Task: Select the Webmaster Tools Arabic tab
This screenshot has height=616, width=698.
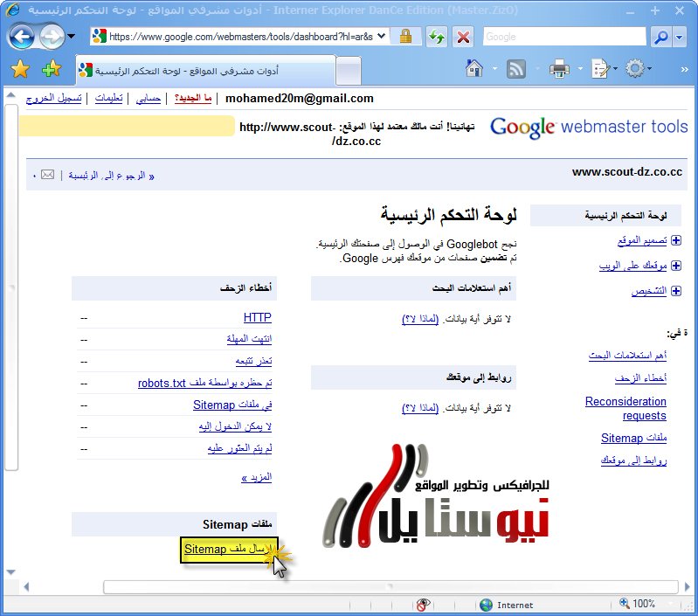Action: (204, 70)
